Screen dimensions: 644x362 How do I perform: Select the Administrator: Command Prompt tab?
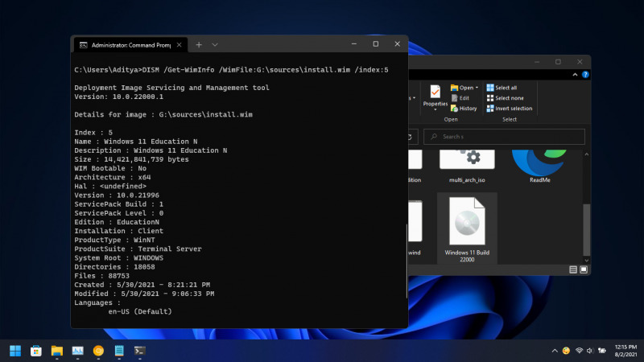[130, 45]
